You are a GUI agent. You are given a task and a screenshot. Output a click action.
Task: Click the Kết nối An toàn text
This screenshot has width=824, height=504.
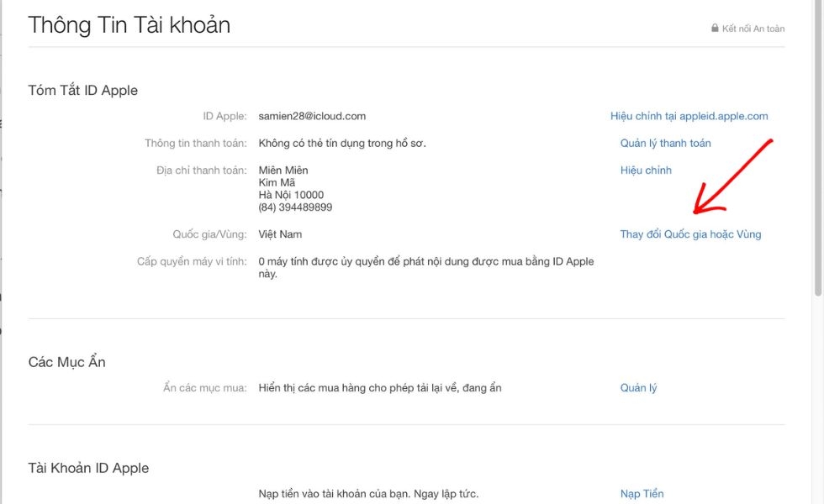click(x=753, y=29)
